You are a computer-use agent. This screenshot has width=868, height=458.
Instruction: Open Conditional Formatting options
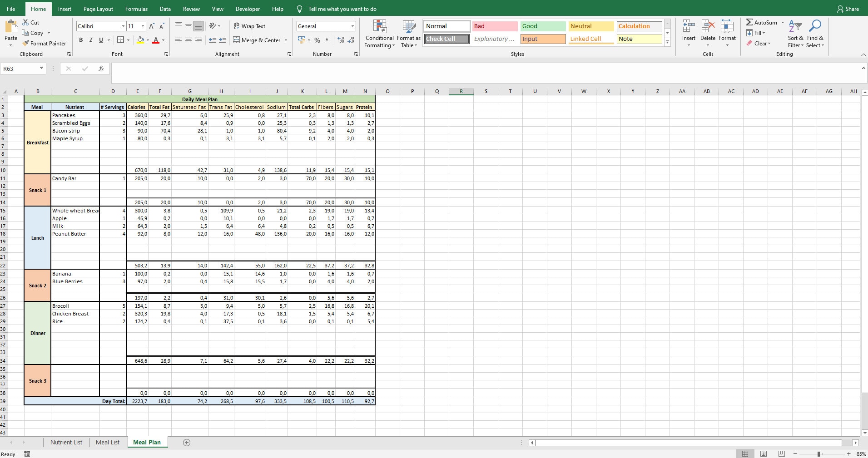pyautogui.click(x=379, y=34)
